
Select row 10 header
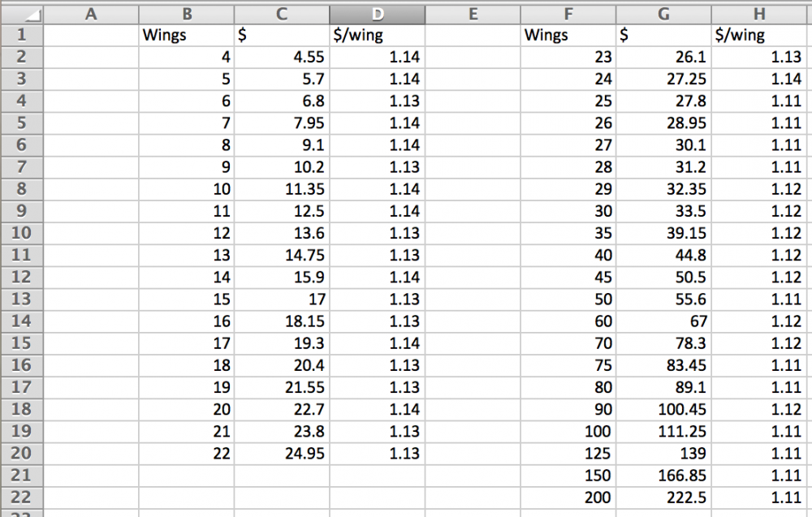[22, 234]
